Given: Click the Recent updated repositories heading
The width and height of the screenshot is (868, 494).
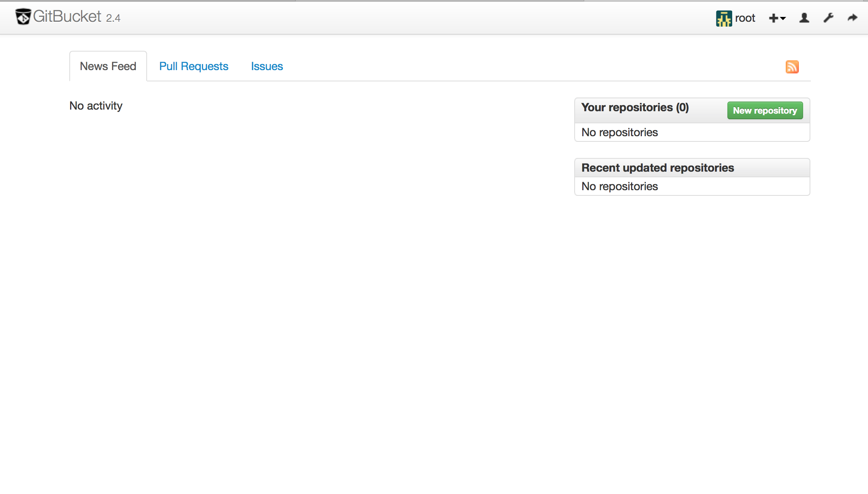Looking at the screenshot, I should [657, 168].
